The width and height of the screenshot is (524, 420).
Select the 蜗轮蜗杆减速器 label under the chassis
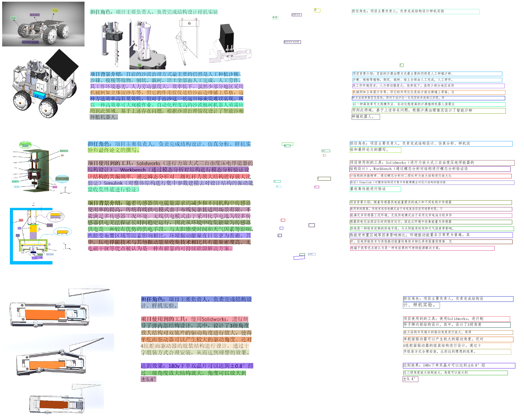[x=30, y=42]
